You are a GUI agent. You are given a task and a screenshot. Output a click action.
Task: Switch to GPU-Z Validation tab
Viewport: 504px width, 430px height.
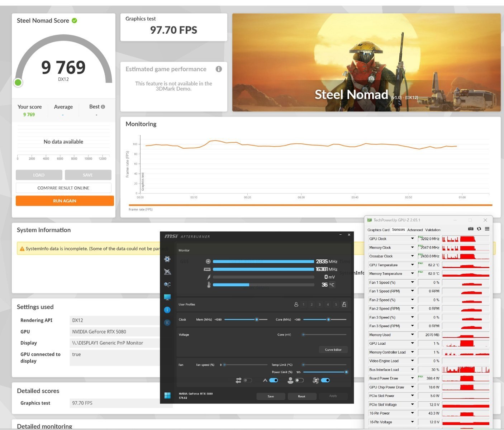[433, 230]
